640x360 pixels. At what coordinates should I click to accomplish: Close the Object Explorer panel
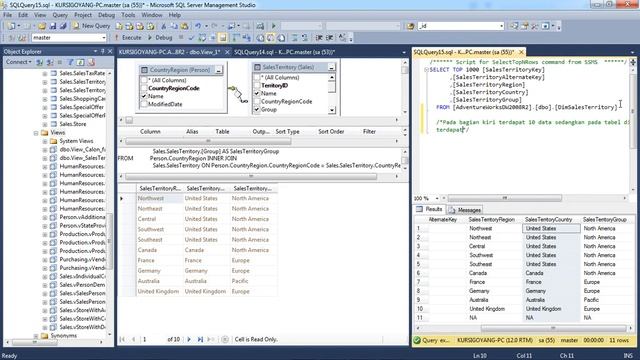(110, 51)
